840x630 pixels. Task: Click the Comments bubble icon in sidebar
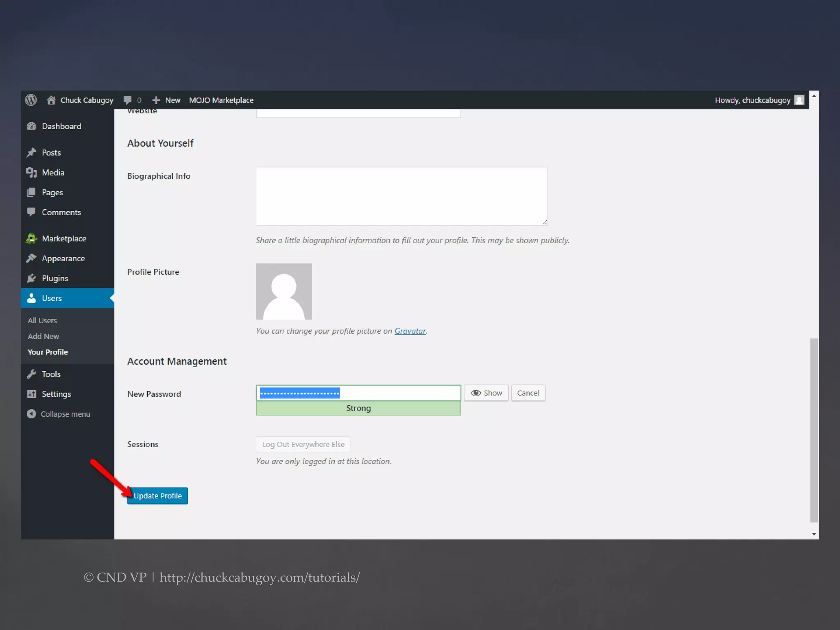(x=31, y=212)
